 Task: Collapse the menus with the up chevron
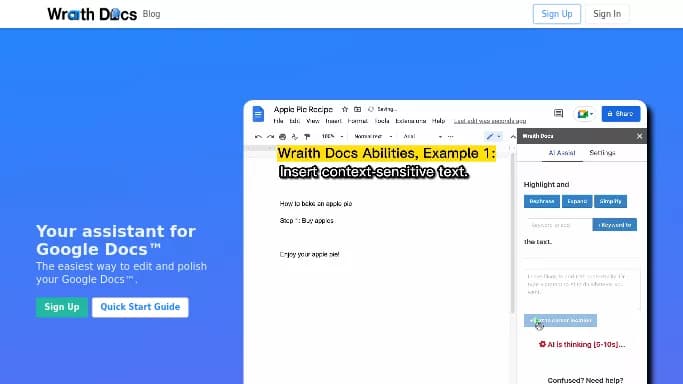click(513, 137)
